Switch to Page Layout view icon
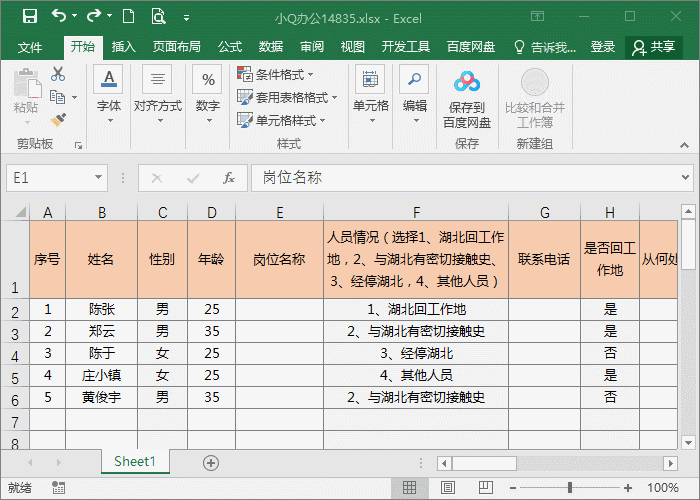700x500 pixels. (448, 488)
